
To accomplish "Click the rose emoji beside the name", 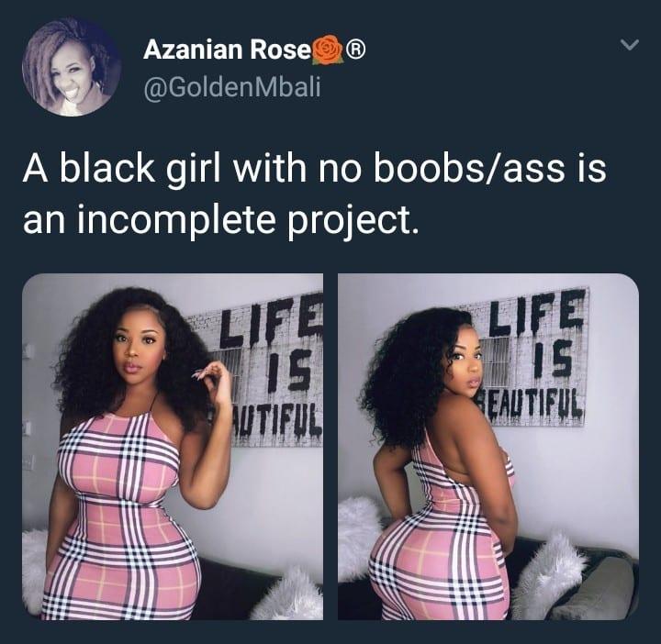I will pos(328,50).
